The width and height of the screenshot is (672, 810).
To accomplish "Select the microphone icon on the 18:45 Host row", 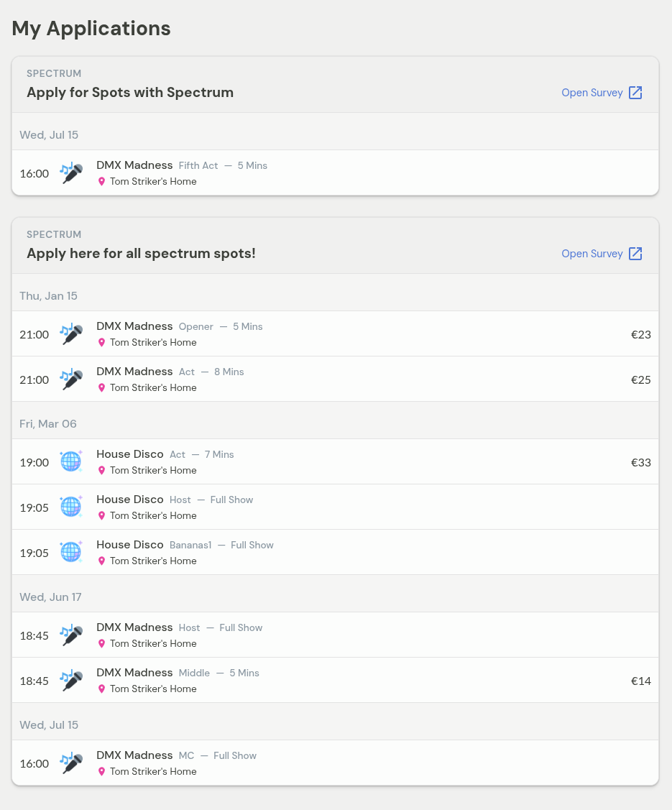I will tap(71, 635).
